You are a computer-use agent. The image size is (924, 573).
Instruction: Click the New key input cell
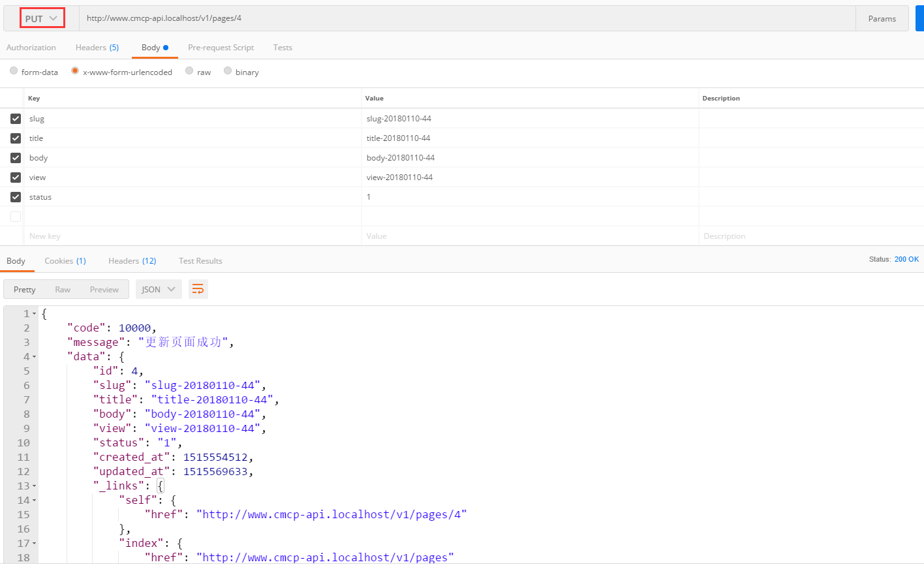[x=189, y=236]
